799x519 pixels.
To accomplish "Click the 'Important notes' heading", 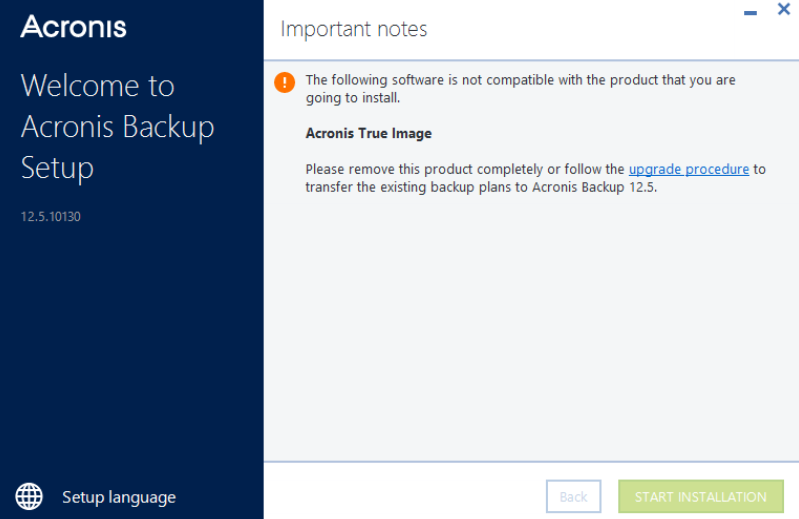I will (354, 29).
